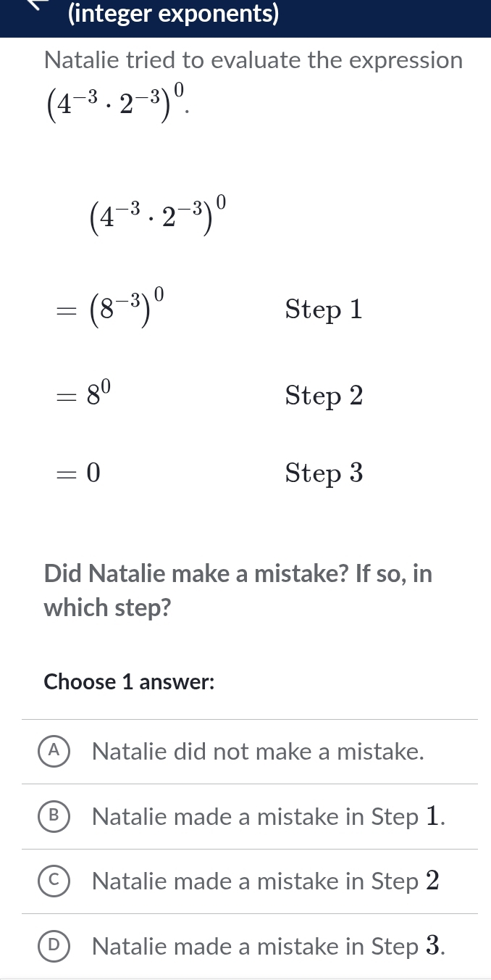Click "Natalie tried to evaluate the expression" text
The width and height of the screenshot is (491, 980).
(253, 60)
